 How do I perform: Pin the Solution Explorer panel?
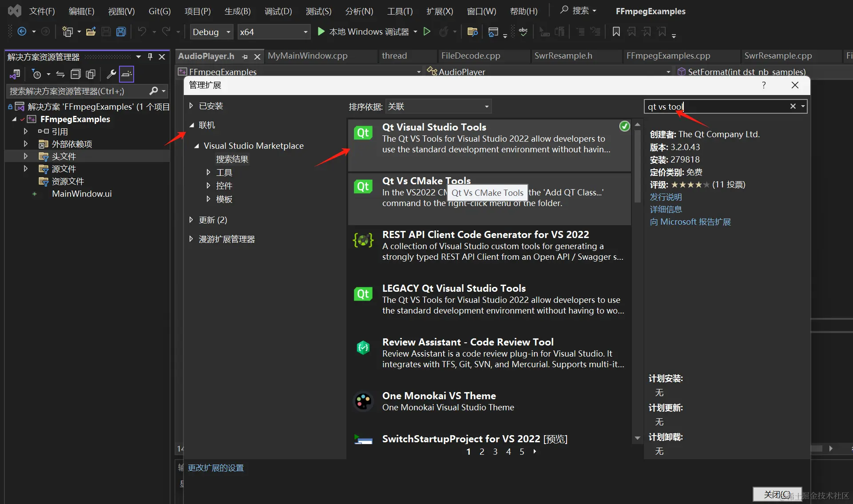(150, 57)
